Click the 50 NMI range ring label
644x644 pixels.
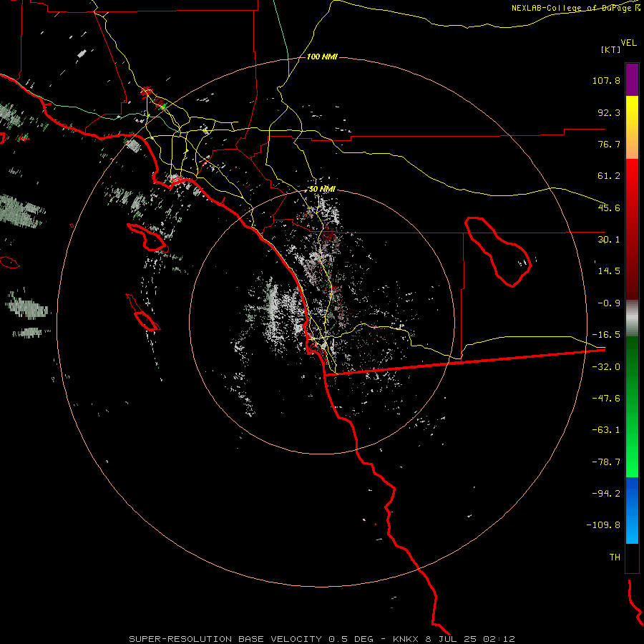coord(322,190)
